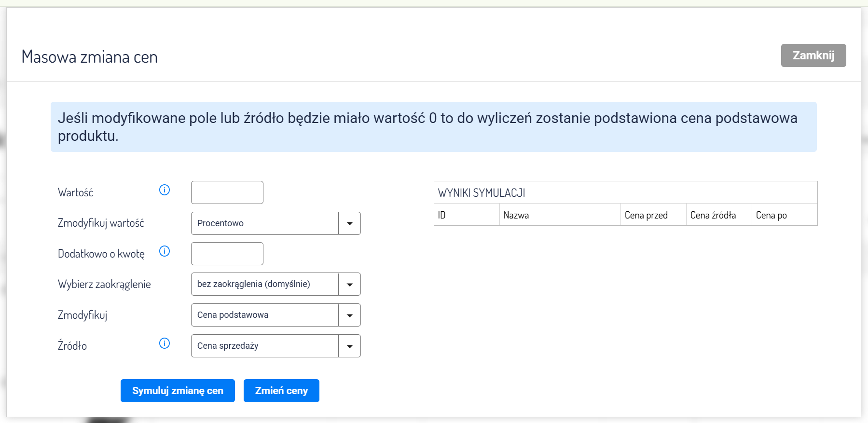868x423 pixels.
Task: Click the Masowa zmiana cen heading
Action: click(x=90, y=57)
